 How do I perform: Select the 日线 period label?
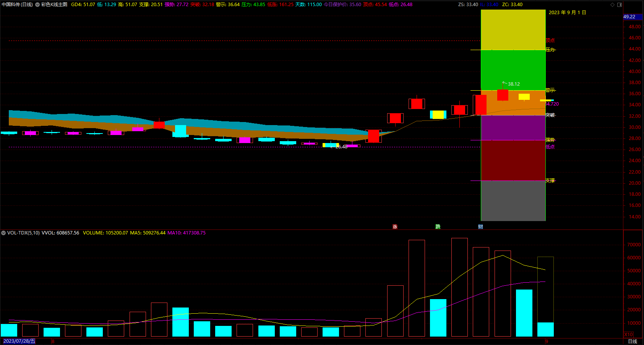(633, 341)
